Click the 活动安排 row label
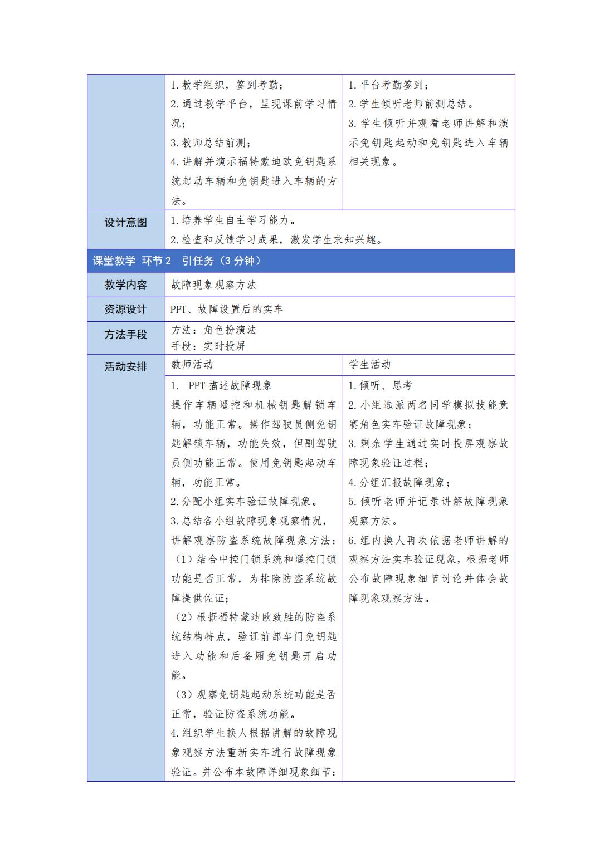Viewport: 614px width, 868px height. coord(126,367)
